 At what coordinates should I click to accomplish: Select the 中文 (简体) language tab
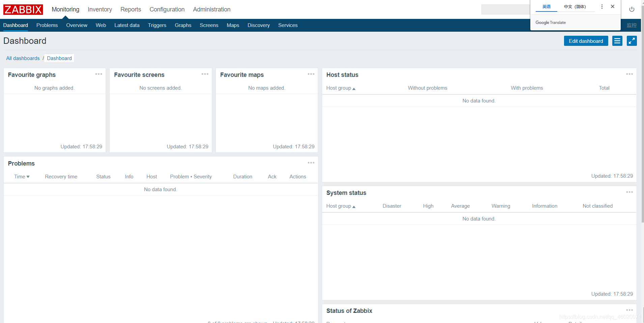[x=575, y=7]
